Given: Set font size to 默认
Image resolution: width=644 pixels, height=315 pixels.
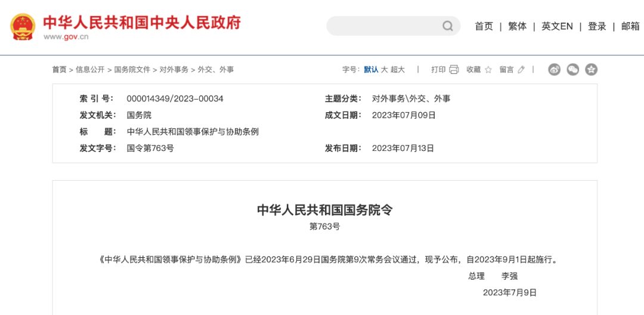Looking at the screenshot, I should 371,70.
